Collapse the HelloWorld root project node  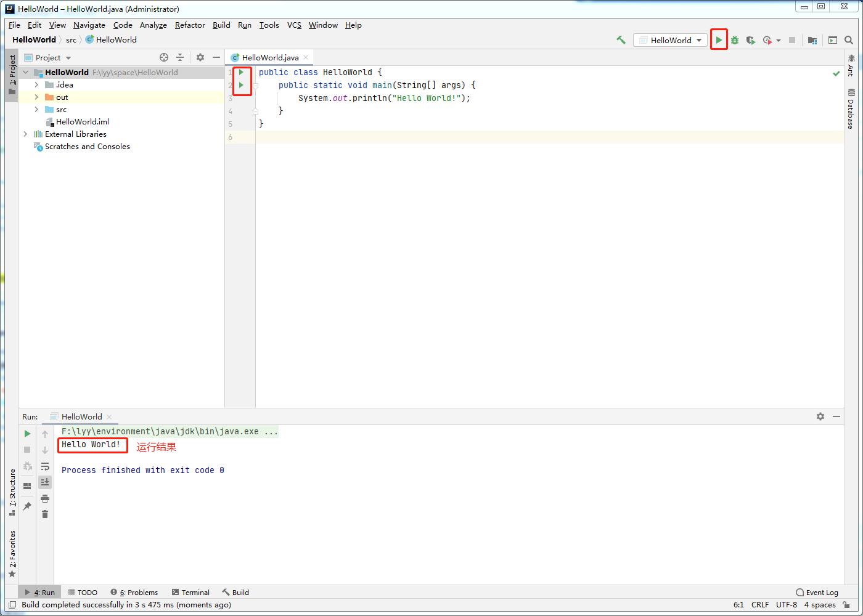(x=26, y=72)
